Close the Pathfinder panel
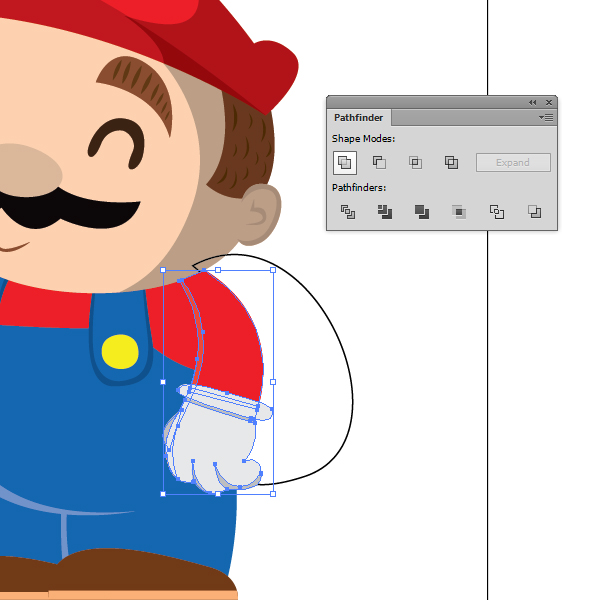The image size is (600, 600). pyautogui.click(x=547, y=102)
